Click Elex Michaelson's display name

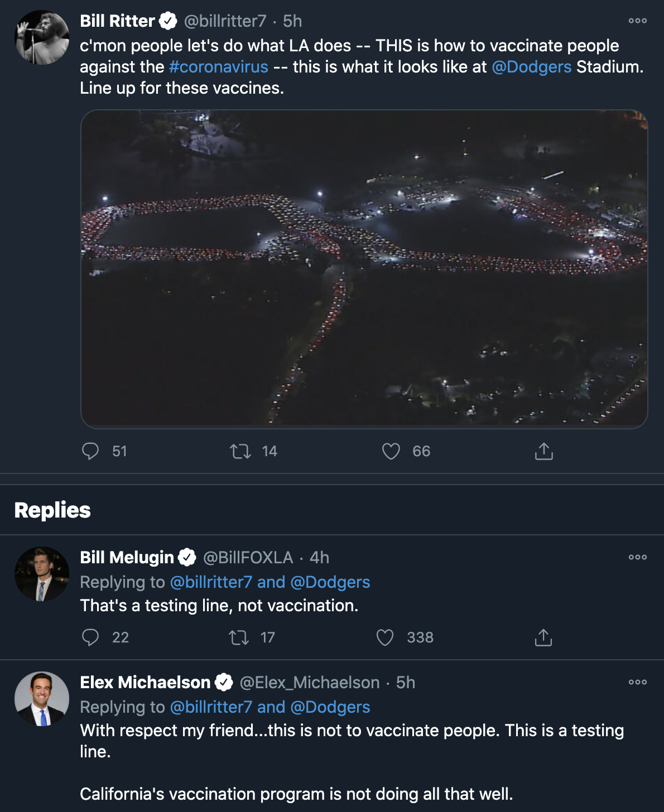point(145,683)
